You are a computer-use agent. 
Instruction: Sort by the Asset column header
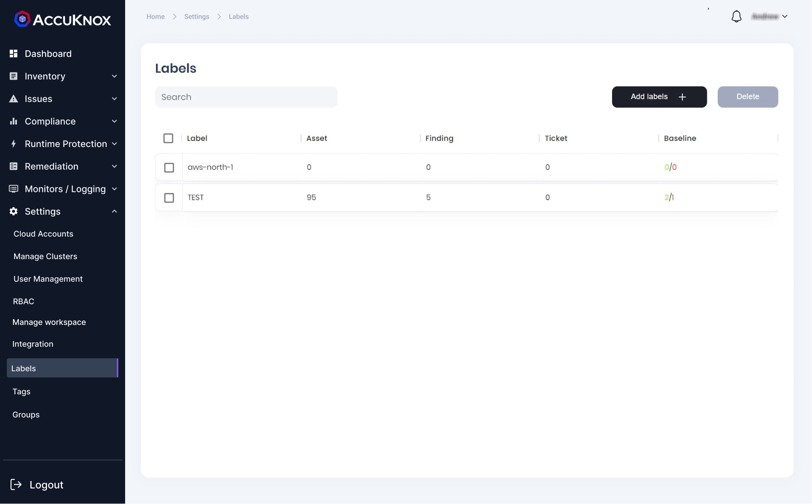[x=317, y=138]
